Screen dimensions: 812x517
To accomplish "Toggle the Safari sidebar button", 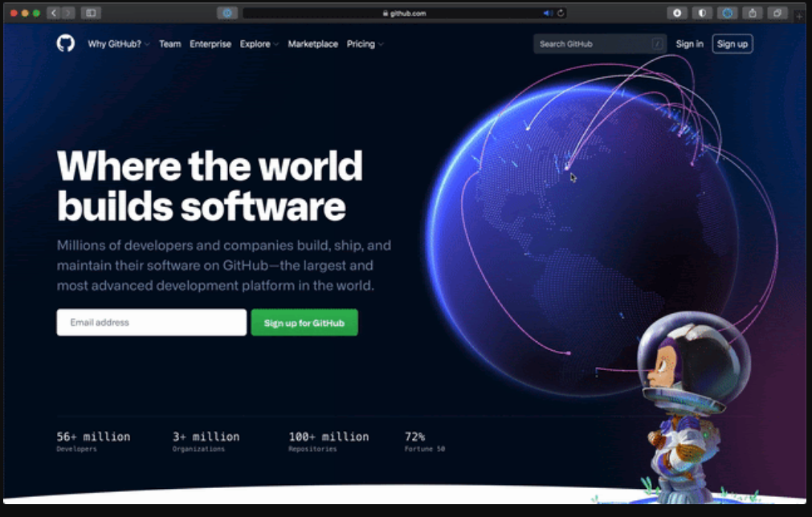I will coord(91,13).
